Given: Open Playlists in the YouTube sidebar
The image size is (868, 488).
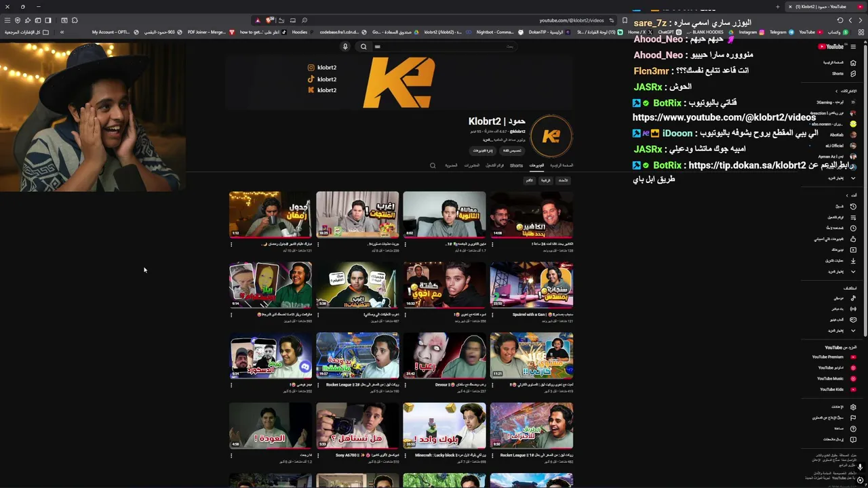Looking at the screenshot, I should 841,218.
